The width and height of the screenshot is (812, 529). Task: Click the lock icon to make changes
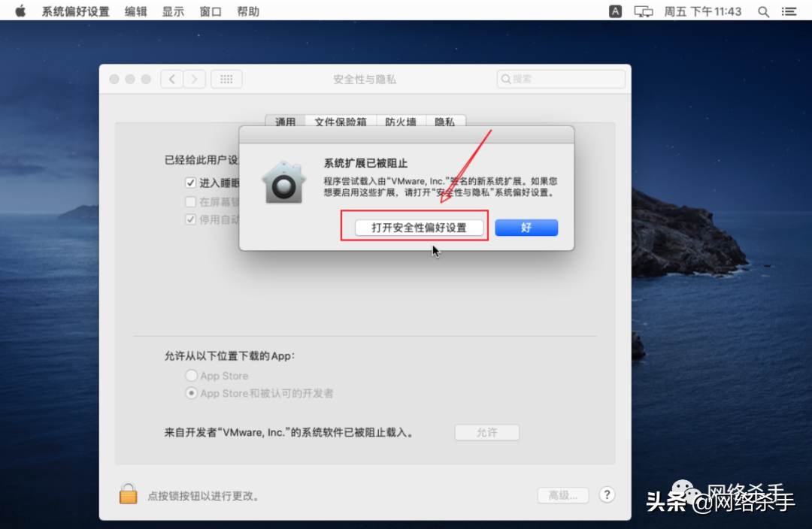(x=128, y=494)
